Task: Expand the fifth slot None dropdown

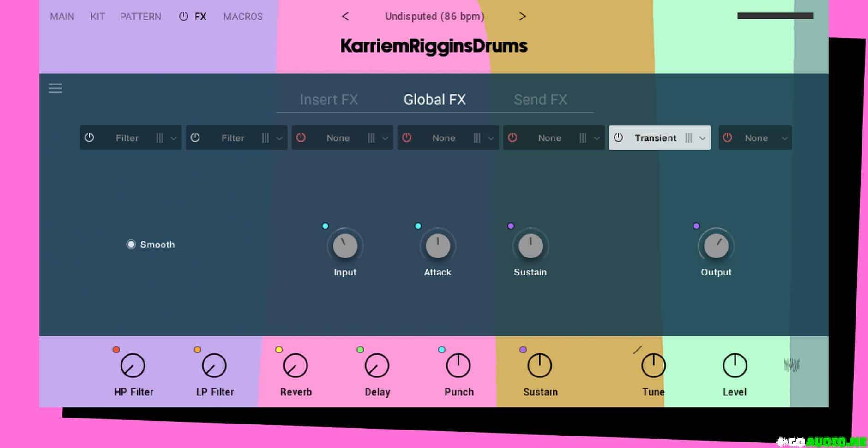Action: (x=597, y=138)
